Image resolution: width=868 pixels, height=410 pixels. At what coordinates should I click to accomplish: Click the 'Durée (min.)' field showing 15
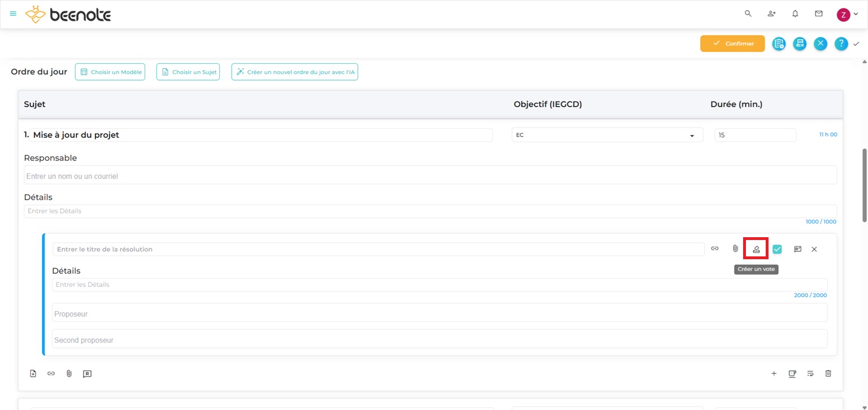pyautogui.click(x=755, y=136)
